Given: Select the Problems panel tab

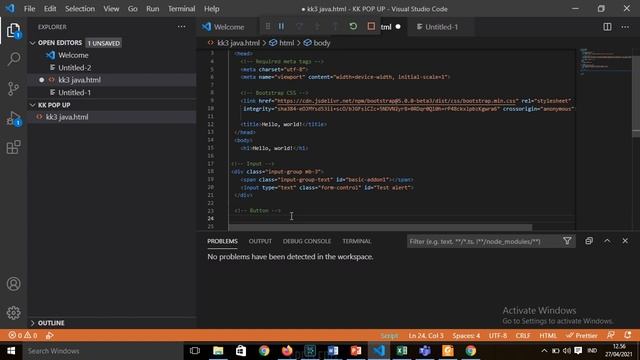Looking at the screenshot, I should pos(222,241).
